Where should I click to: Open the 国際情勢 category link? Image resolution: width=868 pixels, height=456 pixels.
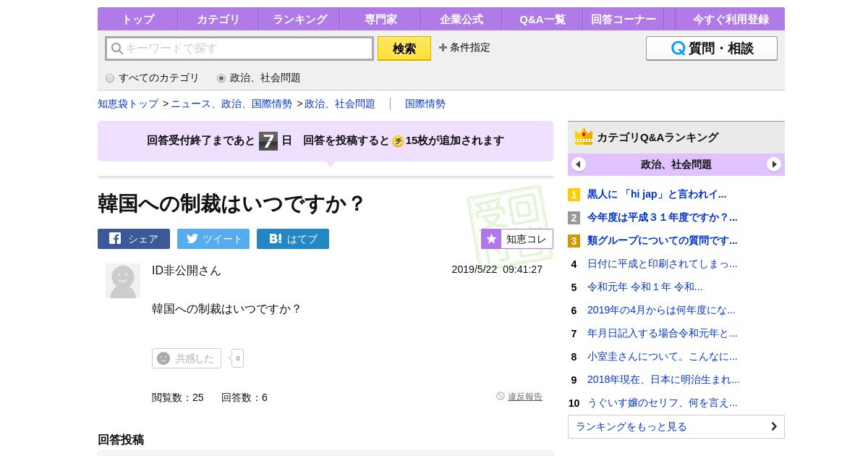tap(425, 104)
